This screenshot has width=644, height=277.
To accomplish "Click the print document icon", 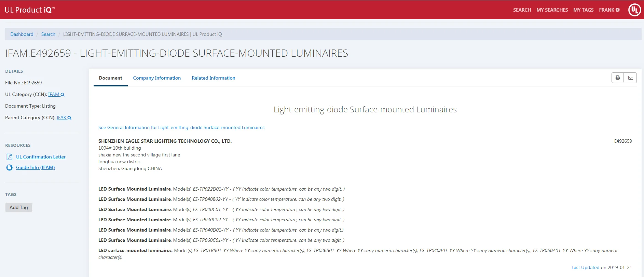I will (x=617, y=78).
